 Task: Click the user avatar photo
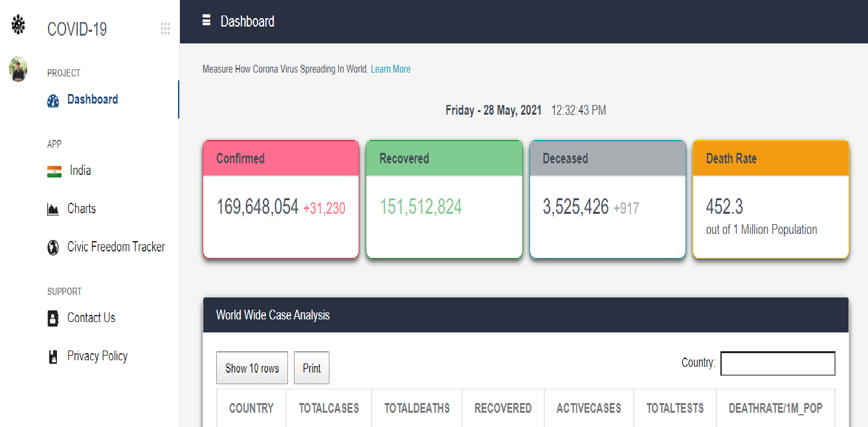(18, 69)
